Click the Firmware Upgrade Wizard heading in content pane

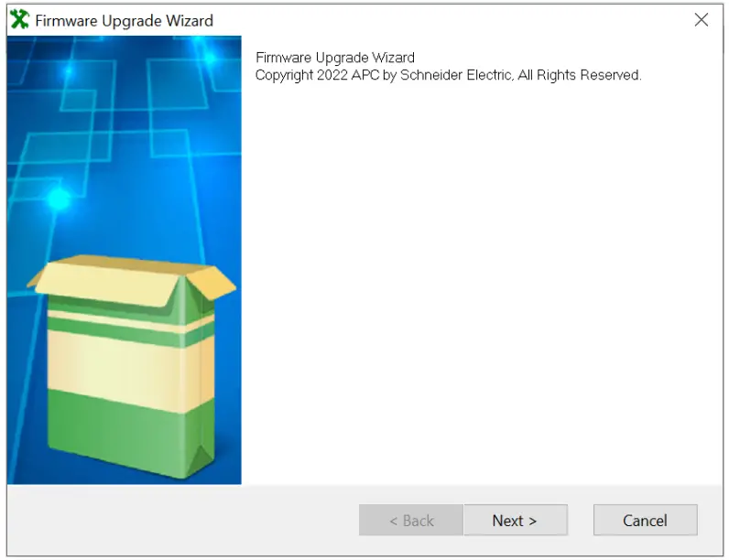coord(335,58)
